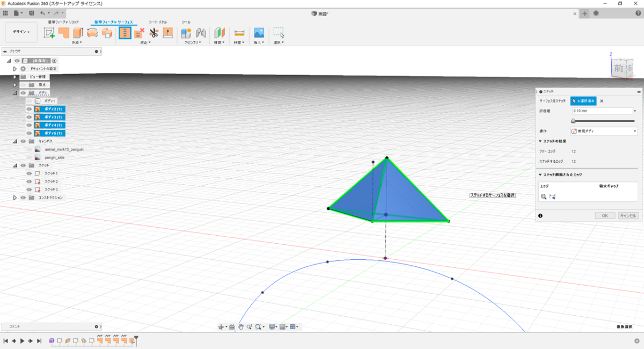Toggle visibility of pengin_side canvas
This screenshot has width=644, height=349.
click(30, 157)
